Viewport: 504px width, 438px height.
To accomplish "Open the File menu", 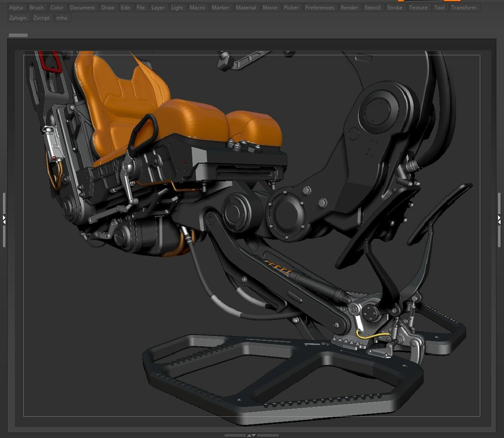I will pyautogui.click(x=141, y=7).
